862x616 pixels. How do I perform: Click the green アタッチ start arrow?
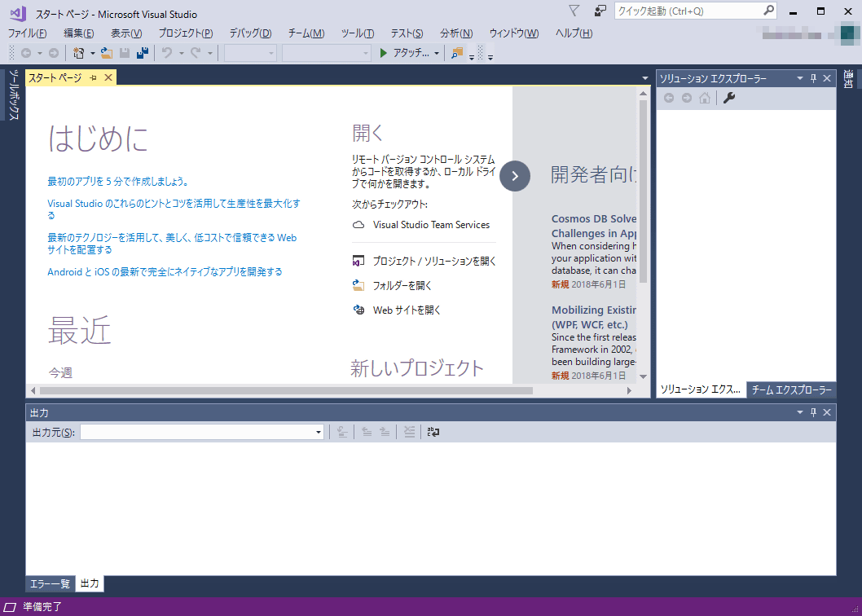[384, 53]
